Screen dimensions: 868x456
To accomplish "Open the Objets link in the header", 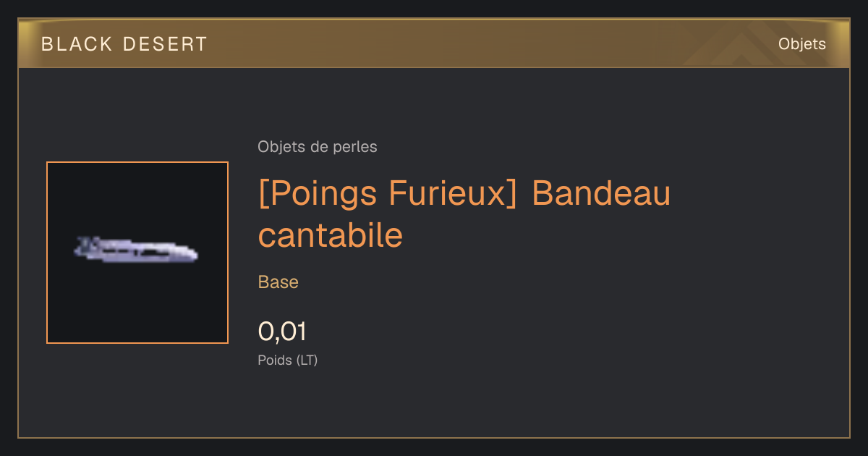I will pos(802,44).
